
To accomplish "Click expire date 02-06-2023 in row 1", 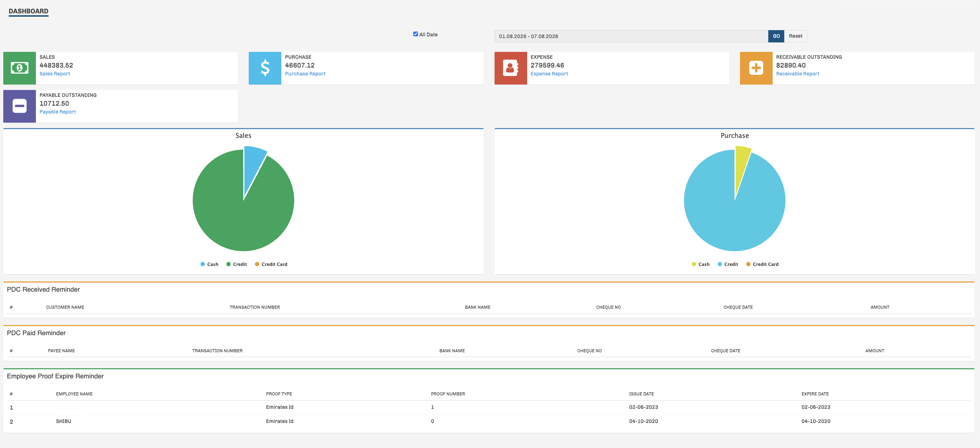I will pyautogui.click(x=816, y=407).
